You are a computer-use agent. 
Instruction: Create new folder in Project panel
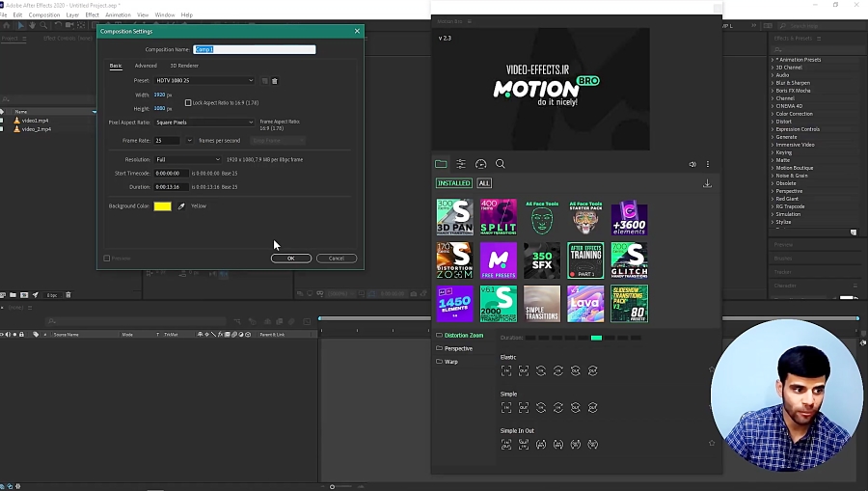[13, 295]
